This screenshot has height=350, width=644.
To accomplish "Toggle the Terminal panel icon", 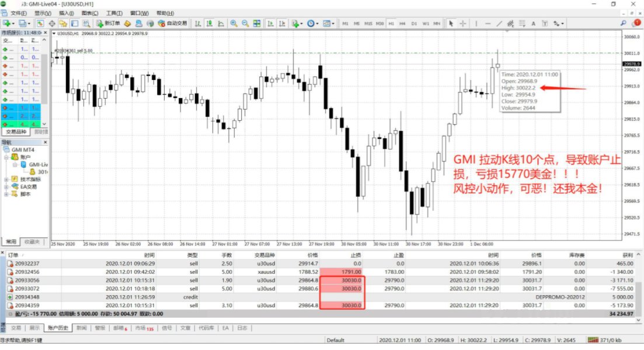I will point(74,23).
